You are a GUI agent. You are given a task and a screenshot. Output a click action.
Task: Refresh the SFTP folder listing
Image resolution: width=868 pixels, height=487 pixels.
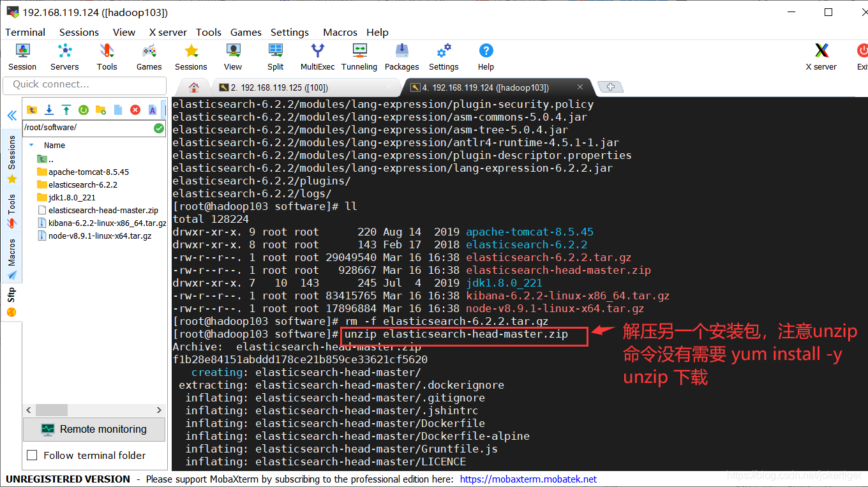83,110
